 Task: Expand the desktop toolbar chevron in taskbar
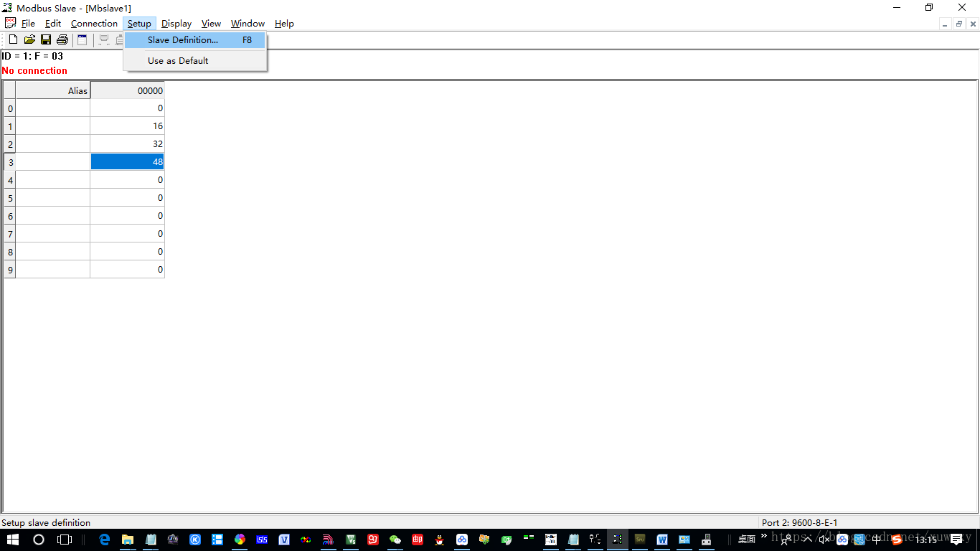point(764,536)
